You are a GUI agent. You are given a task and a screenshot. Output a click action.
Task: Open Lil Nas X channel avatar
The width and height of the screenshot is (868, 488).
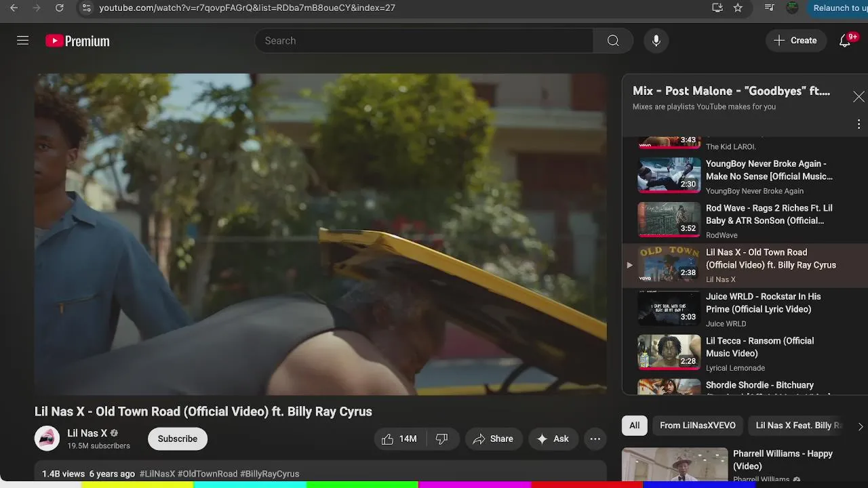point(47,439)
